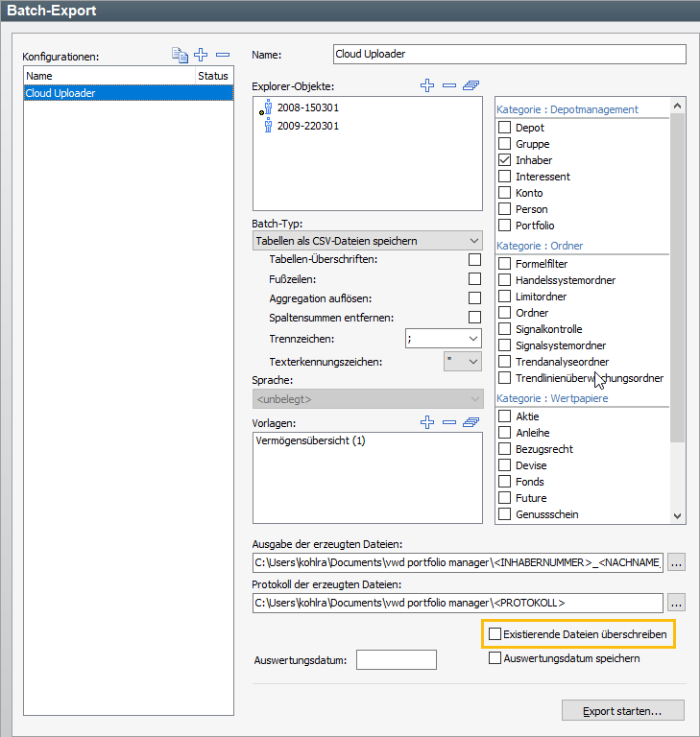Click into the Auswertungsdatum input field
Screen dimensions: 700x737
(x=396, y=659)
